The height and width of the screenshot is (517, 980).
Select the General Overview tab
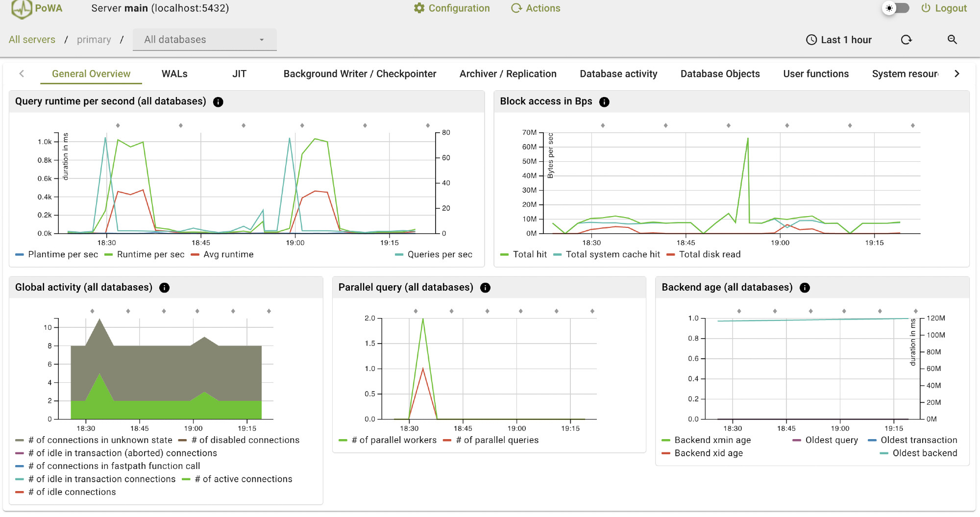(91, 74)
